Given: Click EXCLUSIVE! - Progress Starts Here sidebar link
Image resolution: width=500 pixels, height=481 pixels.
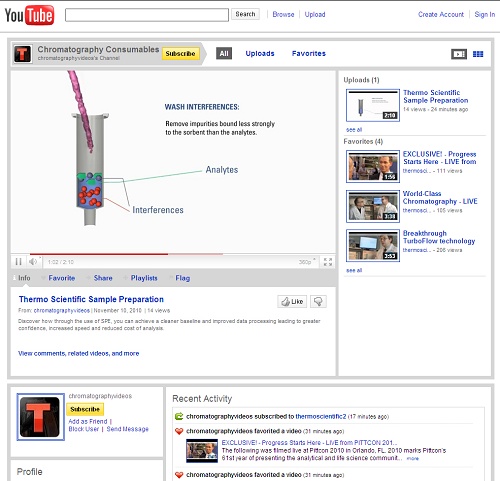Looking at the screenshot, I should tap(439, 158).
